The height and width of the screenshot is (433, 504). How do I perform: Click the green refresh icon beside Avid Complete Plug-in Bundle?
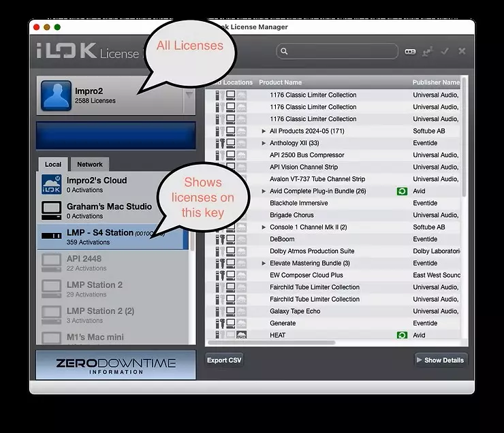coord(402,191)
